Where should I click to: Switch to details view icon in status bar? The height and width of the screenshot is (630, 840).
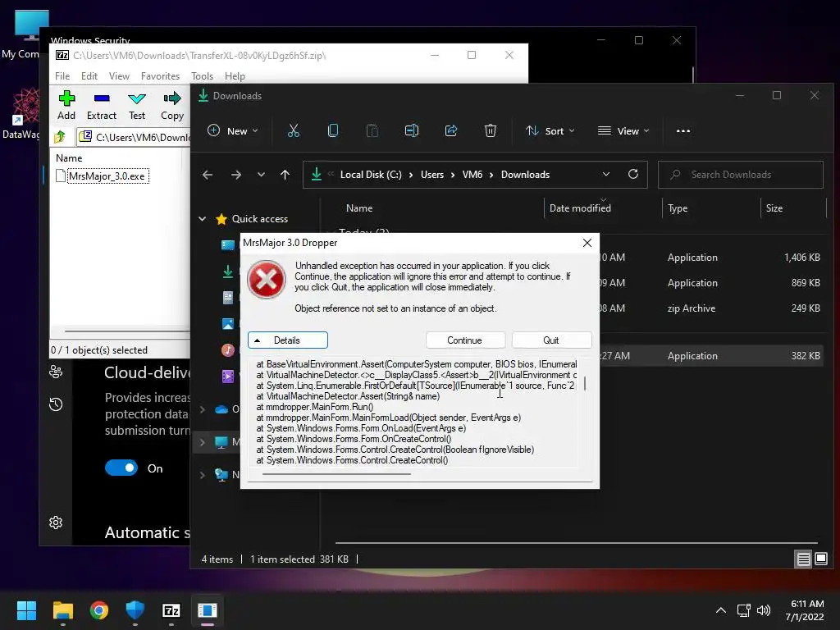(804, 559)
